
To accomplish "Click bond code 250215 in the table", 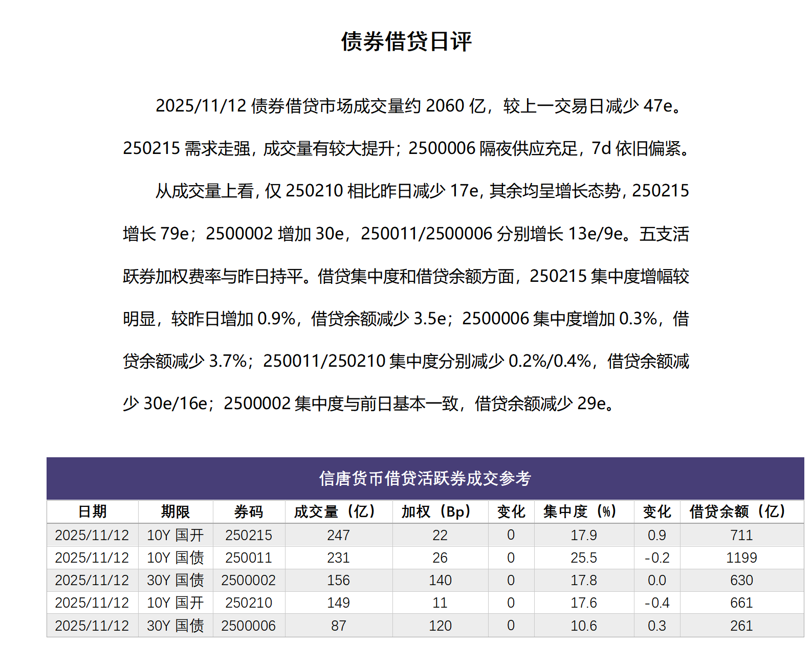I will coord(248,535).
